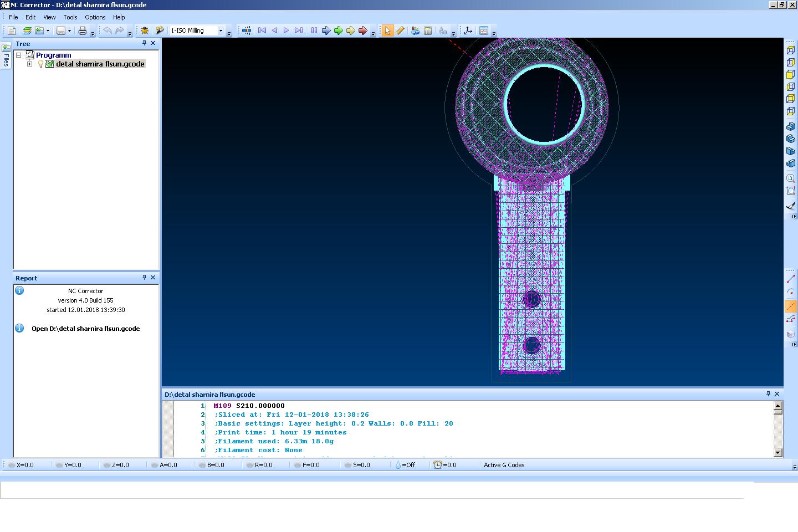Open the Options menu
Screen dimensions: 798x532
tap(95, 17)
